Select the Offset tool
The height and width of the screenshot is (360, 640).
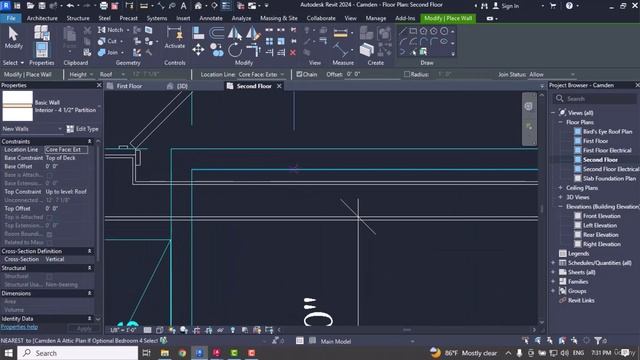(x=216, y=33)
